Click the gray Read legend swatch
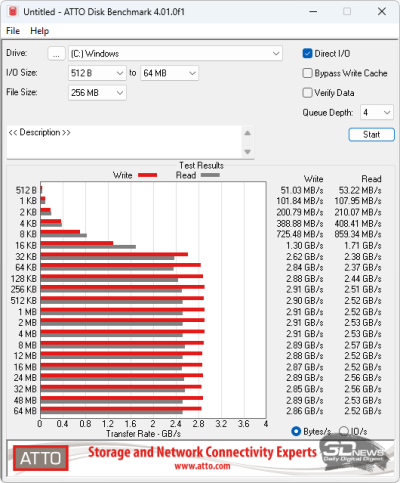400x483 pixels. (x=210, y=175)
